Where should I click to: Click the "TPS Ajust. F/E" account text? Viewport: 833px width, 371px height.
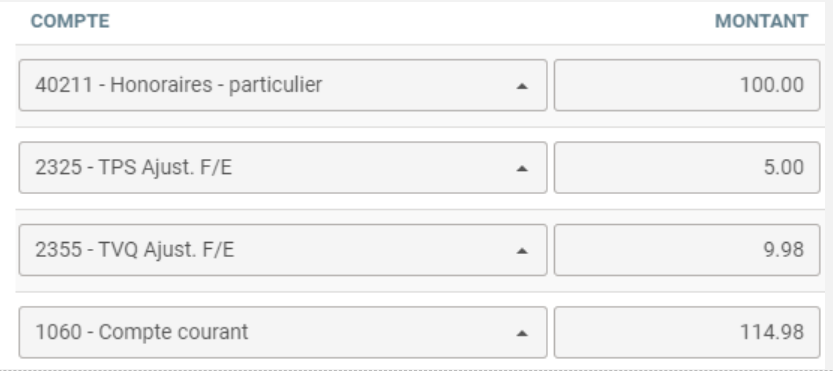point(166,167)
